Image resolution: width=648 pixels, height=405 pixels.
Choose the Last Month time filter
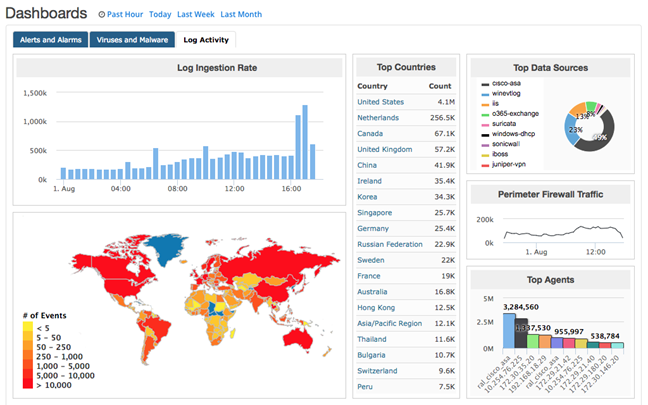click(x=241, y=15)
